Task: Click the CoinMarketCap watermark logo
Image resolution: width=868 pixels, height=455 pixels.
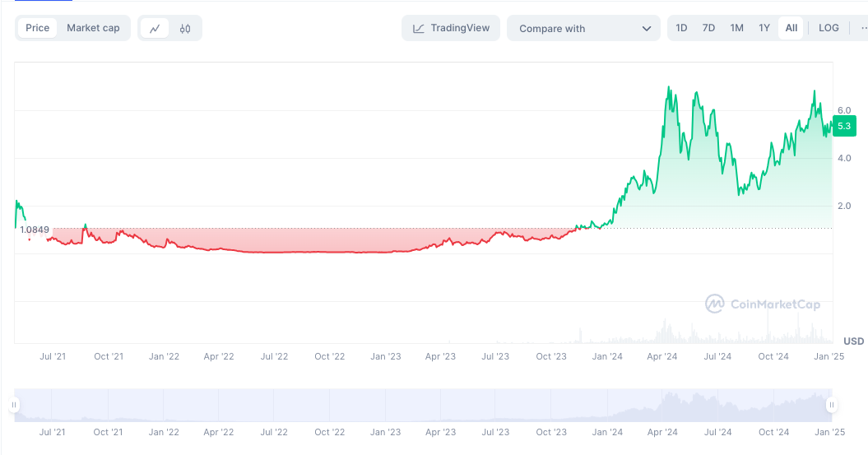Action: (x=763, y=304)
